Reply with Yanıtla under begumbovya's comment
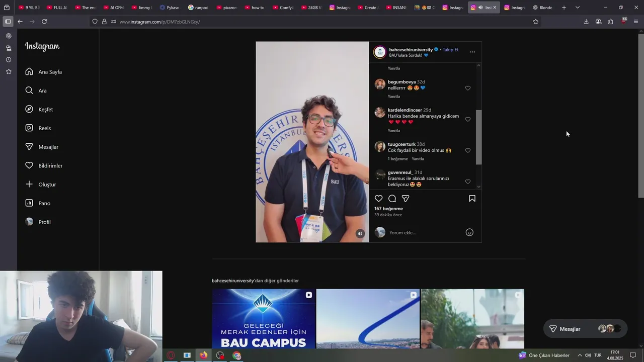Screen dimensions: 644x362 (394, 97)
